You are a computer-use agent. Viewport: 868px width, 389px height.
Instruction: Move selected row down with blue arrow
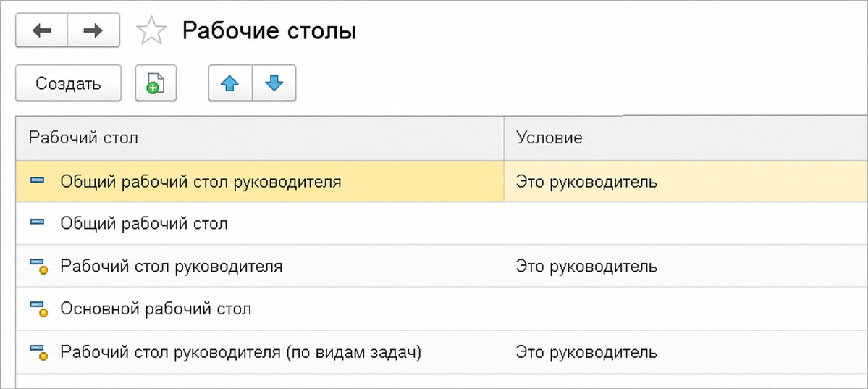click(x=274, y=84)
